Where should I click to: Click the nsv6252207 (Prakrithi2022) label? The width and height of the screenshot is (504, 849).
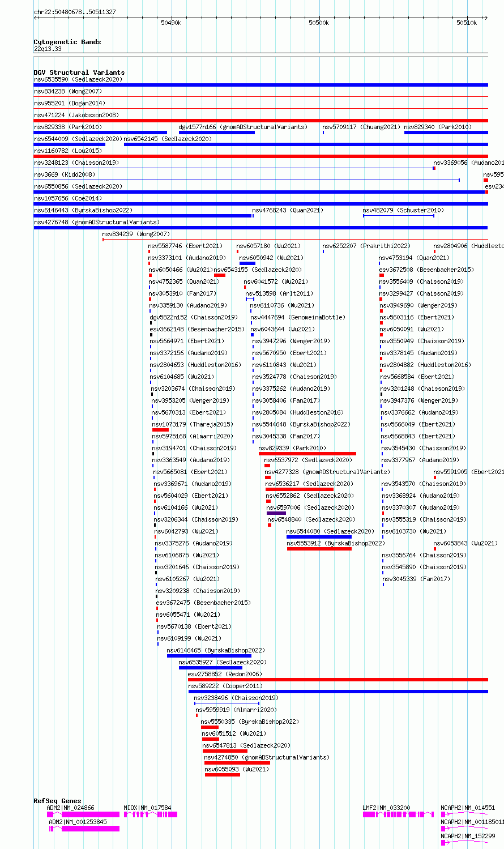(366, 246)
